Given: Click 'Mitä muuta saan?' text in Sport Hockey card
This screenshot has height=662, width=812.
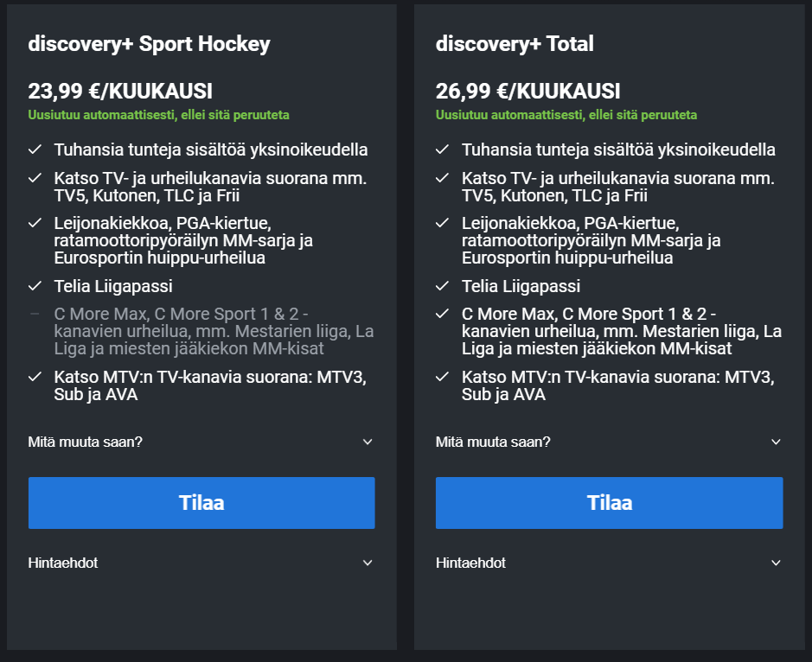Looking at the screenshot, I should pos(85,442).
